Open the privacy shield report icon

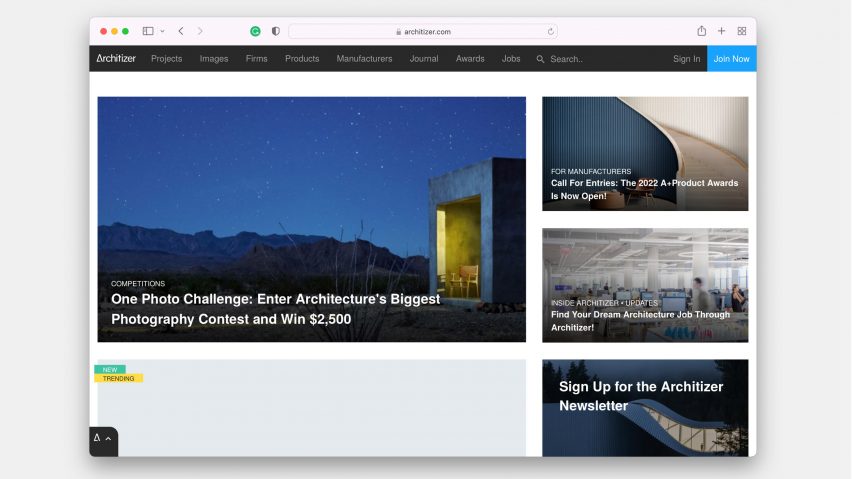(x=275, y=31)
